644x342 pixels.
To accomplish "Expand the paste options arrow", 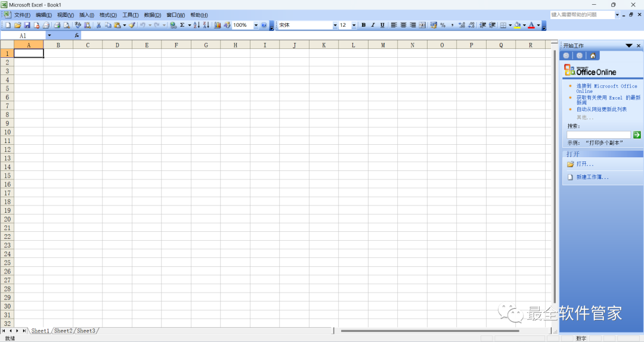I will click(x=125, y=25).
